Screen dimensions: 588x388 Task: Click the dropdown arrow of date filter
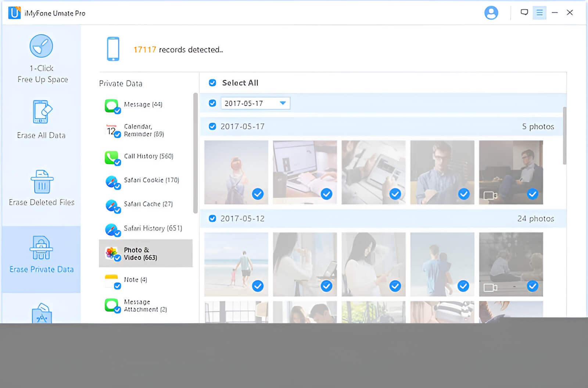click(x=283, y=103)
